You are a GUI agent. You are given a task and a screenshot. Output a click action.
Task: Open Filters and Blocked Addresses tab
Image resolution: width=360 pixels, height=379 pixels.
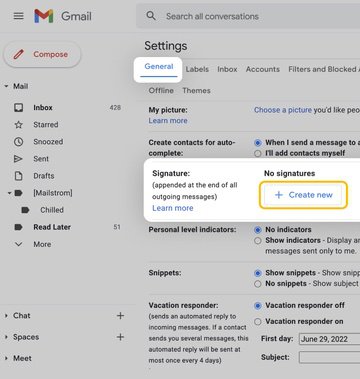(324, 69)
